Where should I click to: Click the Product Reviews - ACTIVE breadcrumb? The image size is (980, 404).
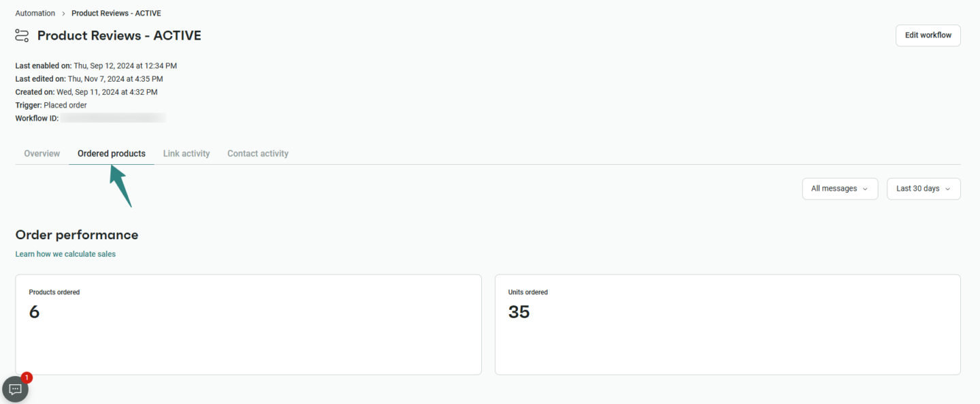(x=116, y=14)
